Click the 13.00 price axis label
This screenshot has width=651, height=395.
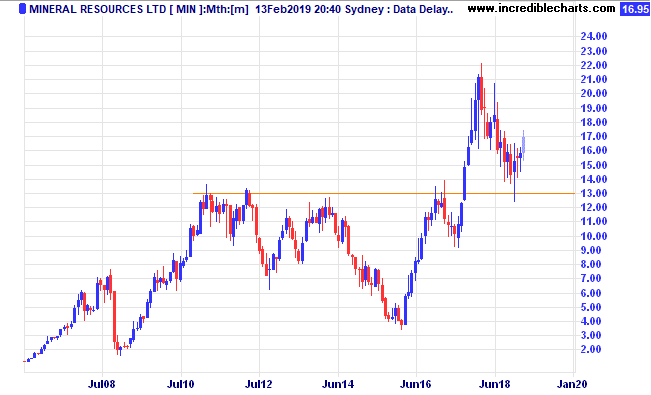point(594,193)
